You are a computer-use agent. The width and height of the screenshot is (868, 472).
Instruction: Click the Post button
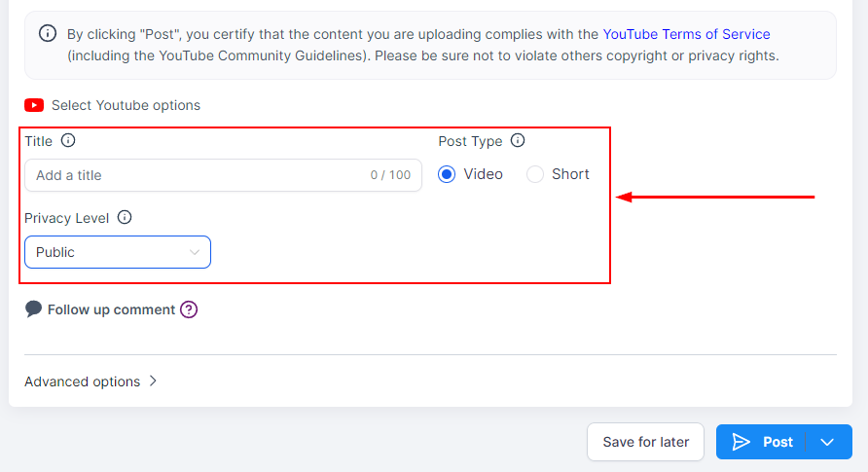(762, 442)
